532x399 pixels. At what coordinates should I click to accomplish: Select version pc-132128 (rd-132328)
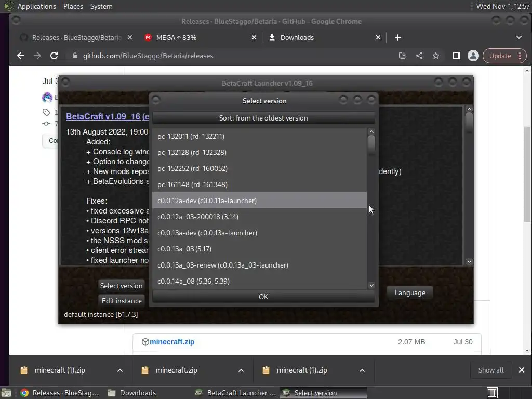click(x=259, y=152)
